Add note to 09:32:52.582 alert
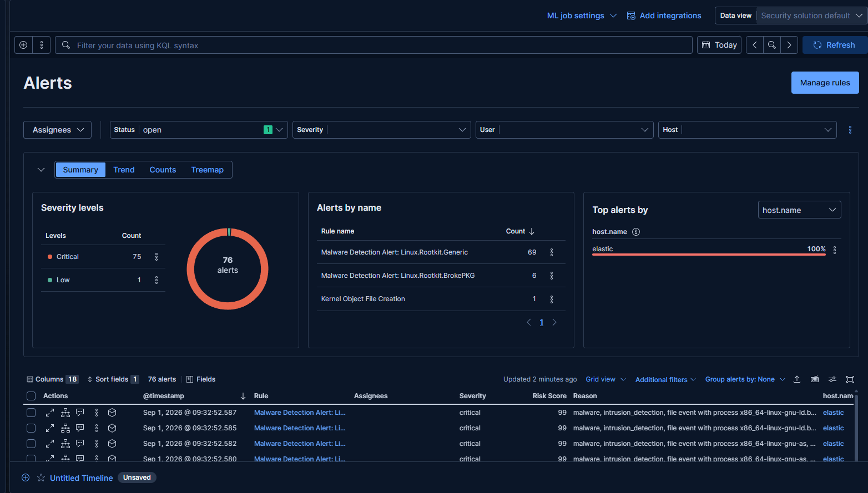This screenshot has height=493, width=868. click(80, 444)
